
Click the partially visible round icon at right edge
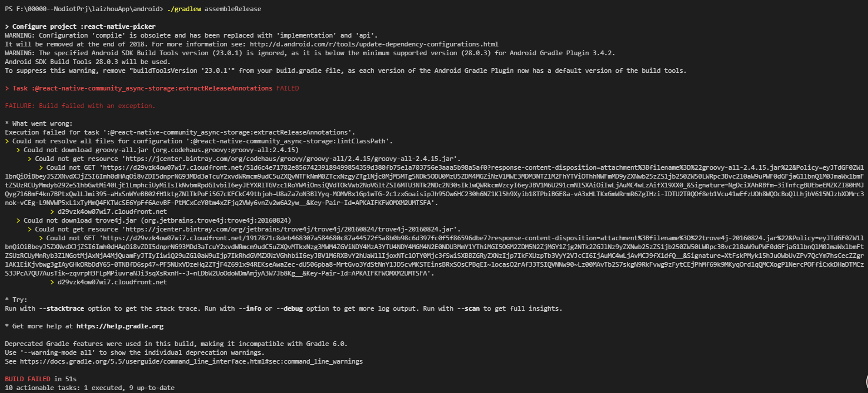(x=864, y=379)
